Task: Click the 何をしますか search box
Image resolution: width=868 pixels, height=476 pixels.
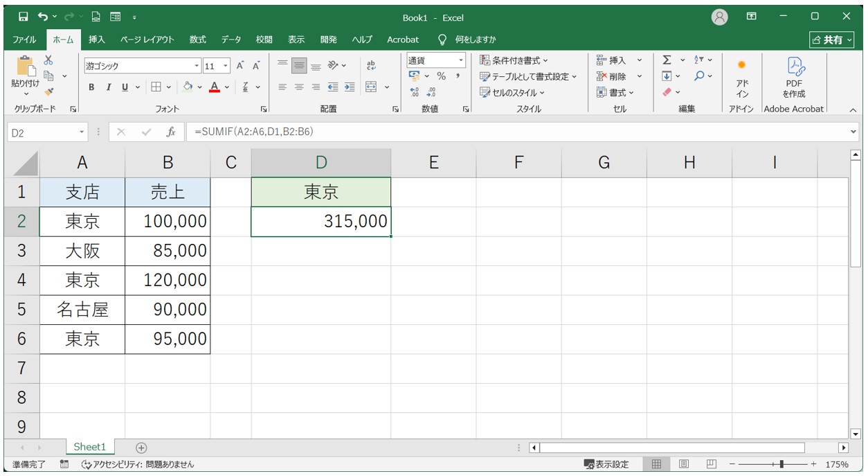Action: 468,39
